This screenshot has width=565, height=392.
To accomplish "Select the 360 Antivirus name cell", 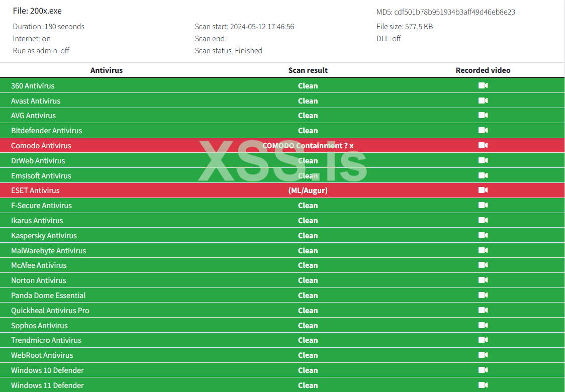I will coord(33,86).
